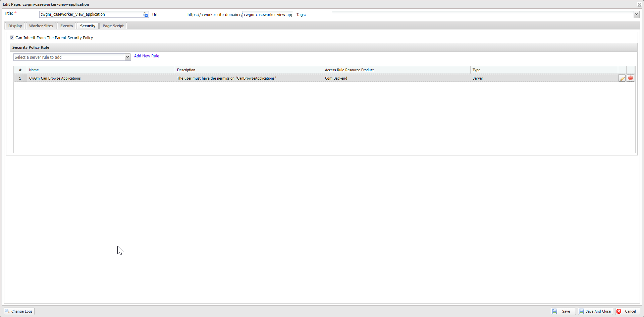Click the Description column header
Image resolution: width=644 pixels, height=317 pixels.
(249, 70)
